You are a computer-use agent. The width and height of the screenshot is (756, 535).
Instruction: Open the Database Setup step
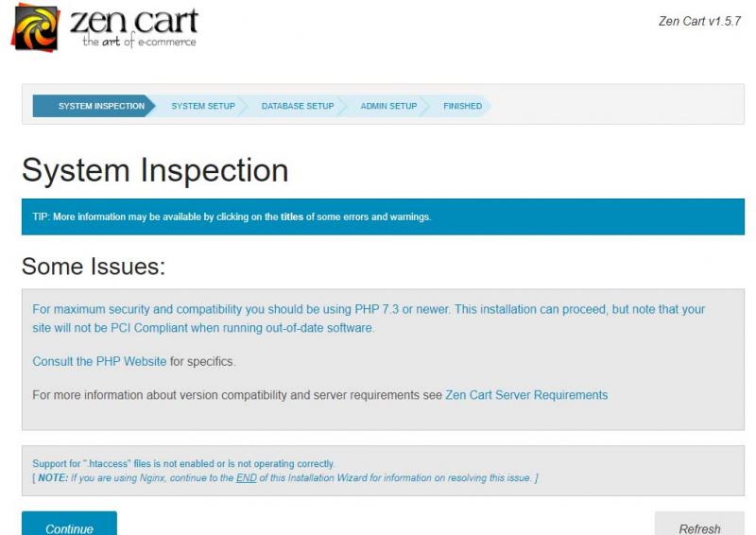(x=298, y=106)
